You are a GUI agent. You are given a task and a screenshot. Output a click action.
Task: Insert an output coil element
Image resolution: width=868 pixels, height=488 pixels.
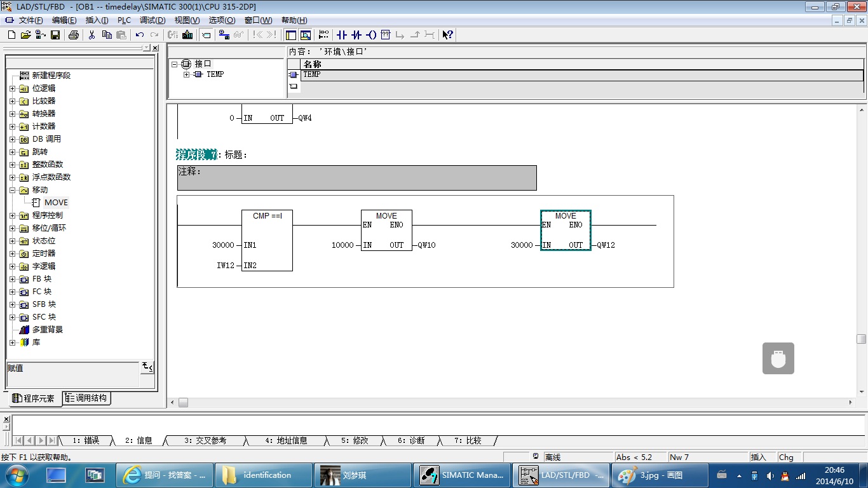point(372,35)
